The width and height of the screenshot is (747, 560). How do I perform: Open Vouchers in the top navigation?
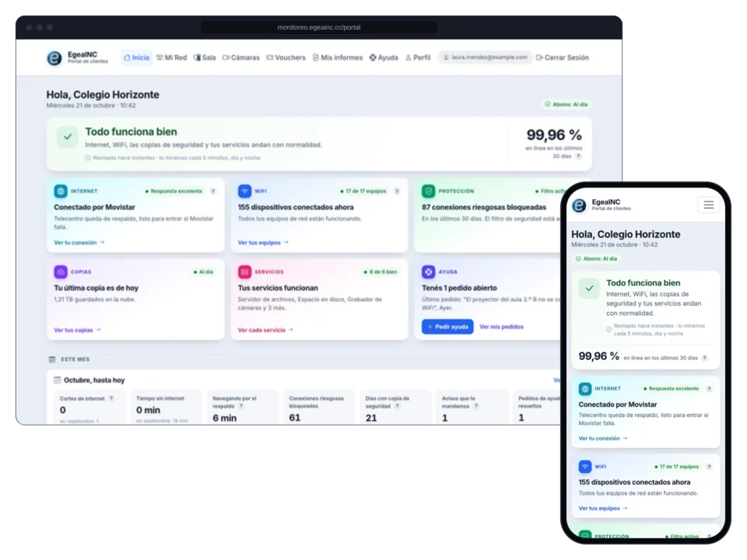(x=286, y=58)
